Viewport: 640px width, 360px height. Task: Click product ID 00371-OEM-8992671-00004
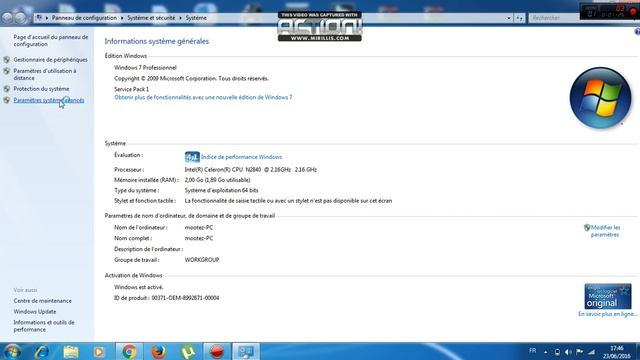[185, 298]
